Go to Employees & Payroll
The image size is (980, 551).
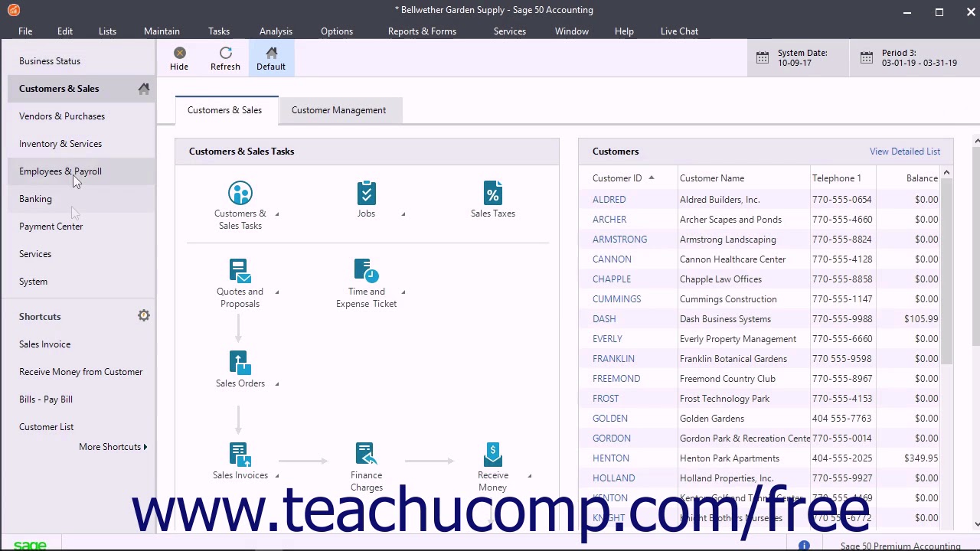(x=60, y=171)
